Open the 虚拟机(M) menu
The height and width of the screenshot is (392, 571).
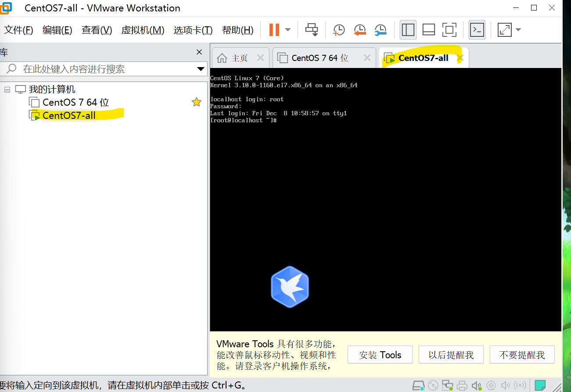pyautogui.click(x=143, y=30)
